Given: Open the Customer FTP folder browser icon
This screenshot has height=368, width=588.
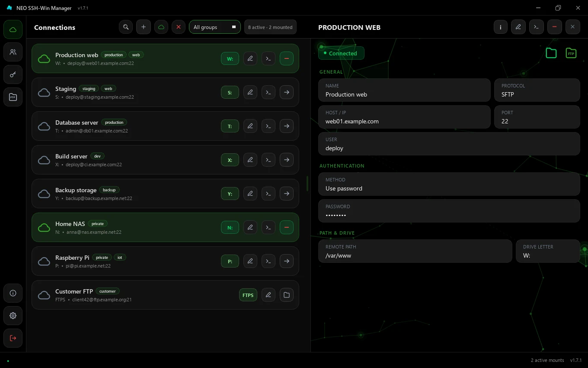Looking at the screenshot, I should click(287, 295).
